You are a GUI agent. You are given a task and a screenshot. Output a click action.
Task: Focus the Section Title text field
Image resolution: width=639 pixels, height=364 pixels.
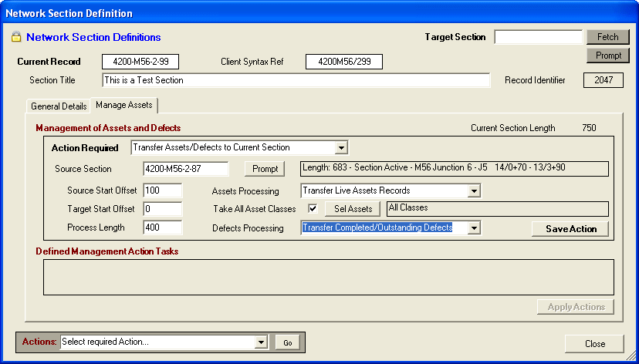click(x=296, y=80)
